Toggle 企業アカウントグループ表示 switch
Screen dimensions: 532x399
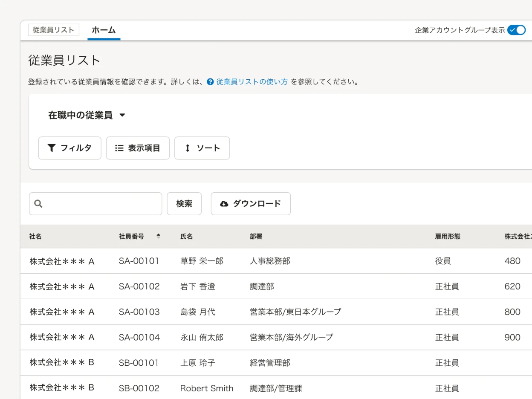(x=516, y=30)
